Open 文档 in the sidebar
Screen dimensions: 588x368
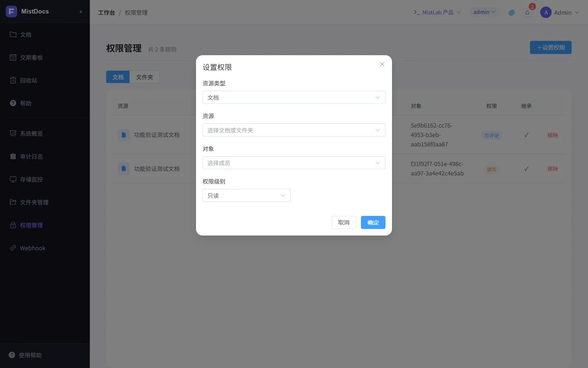pos(45,35)
